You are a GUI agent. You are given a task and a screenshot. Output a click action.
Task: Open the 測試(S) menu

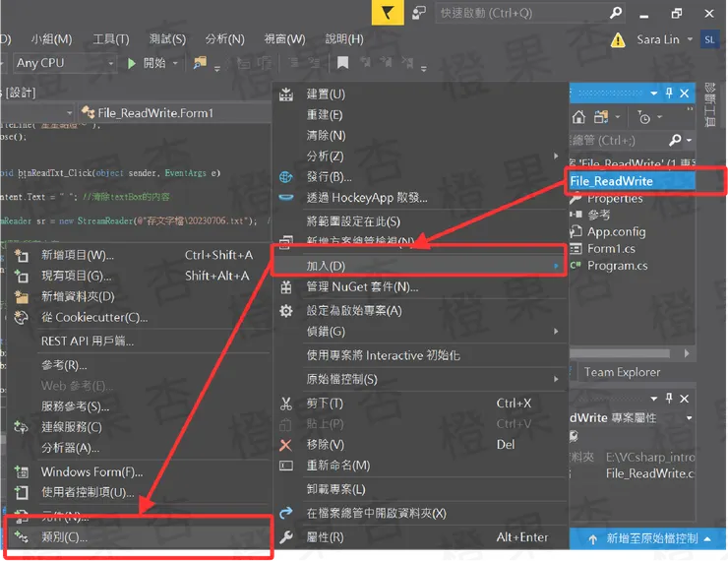pyautogui.click(x=167, y=39)
